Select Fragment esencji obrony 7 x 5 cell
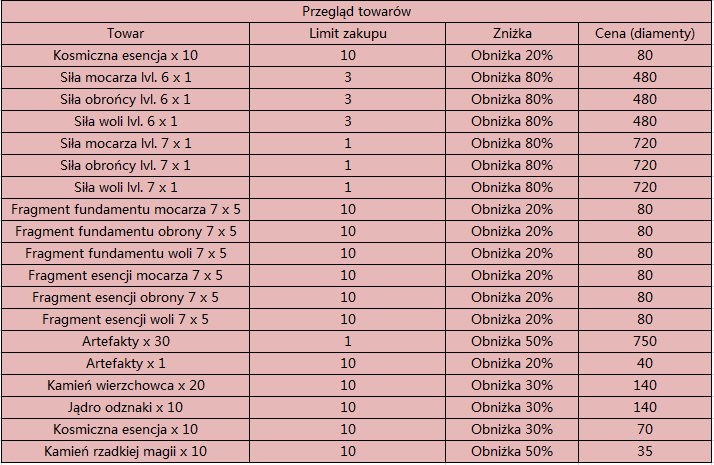Image resolution: width=714 pixels, height=465 pixels. pyautogui.click(x=126, y=297)
